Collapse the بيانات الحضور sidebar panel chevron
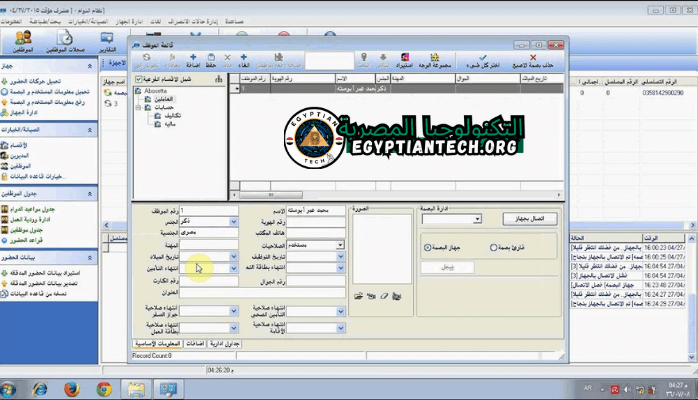Viewport: 698px width, 400px height. click(90, 258)
